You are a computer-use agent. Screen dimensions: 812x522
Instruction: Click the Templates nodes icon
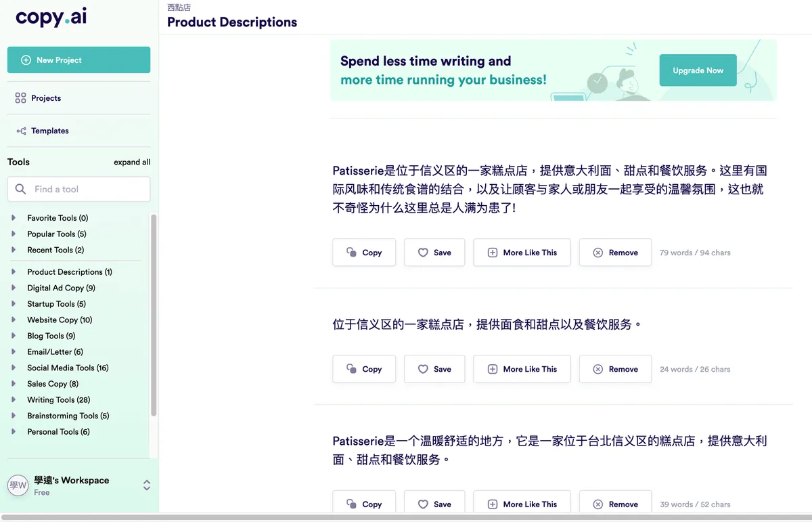[x=21, y=131]
